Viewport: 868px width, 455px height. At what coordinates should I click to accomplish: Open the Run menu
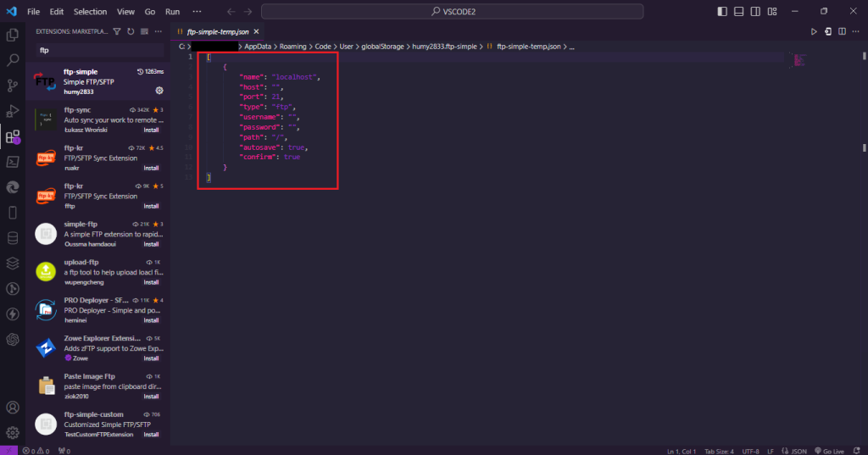(172, 11)
